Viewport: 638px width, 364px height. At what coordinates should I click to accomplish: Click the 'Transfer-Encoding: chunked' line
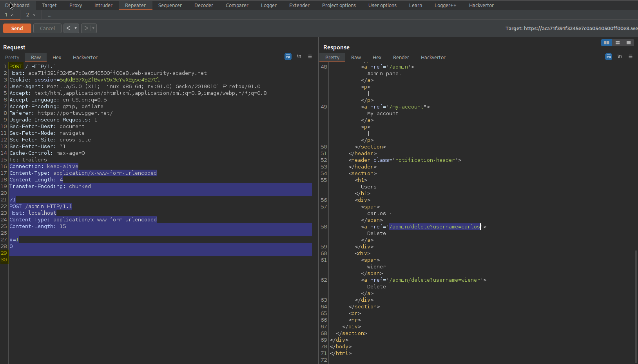[50, 187]
